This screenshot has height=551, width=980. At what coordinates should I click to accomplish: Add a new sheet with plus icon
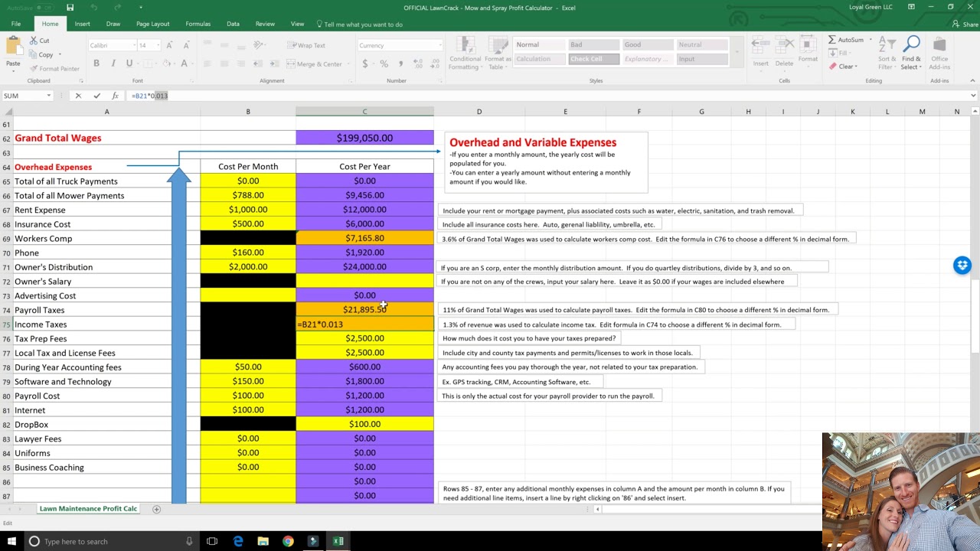pos(156,509)
